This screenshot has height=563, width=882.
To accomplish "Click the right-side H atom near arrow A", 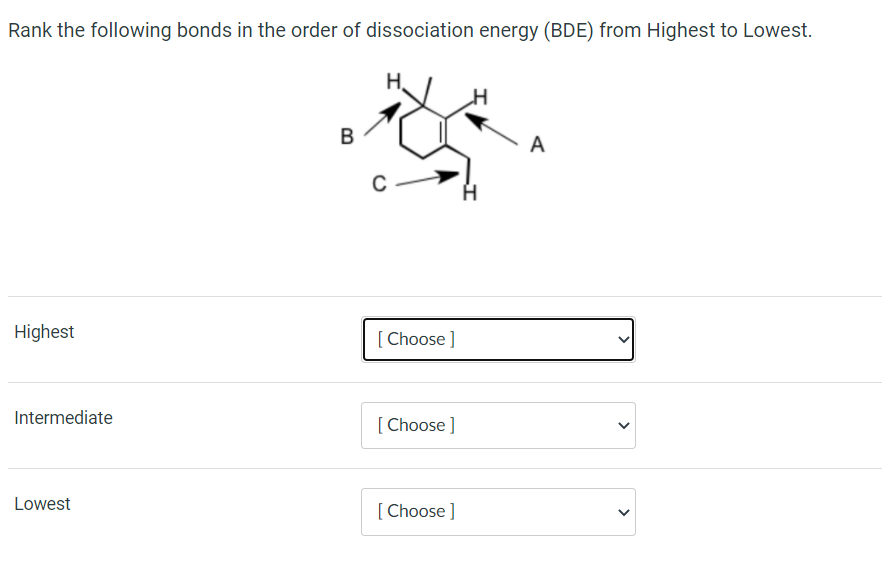I will 480,97.
